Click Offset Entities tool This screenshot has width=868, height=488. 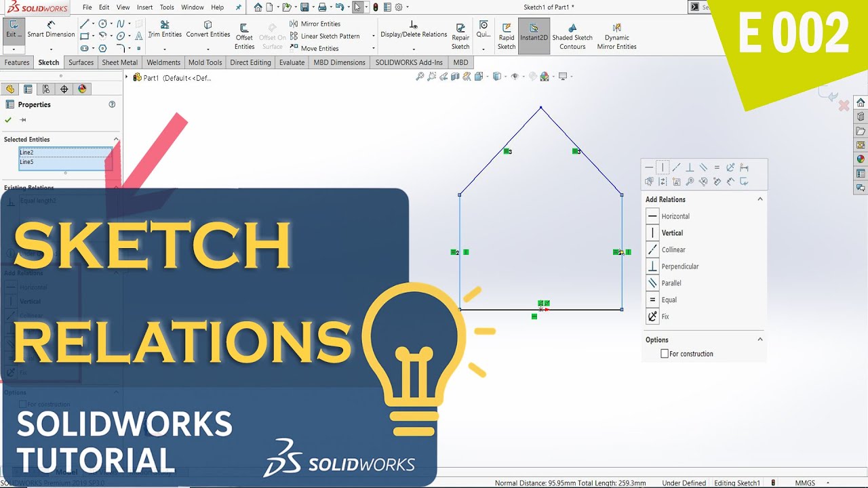pyautogui.click(x=245, y=37)
